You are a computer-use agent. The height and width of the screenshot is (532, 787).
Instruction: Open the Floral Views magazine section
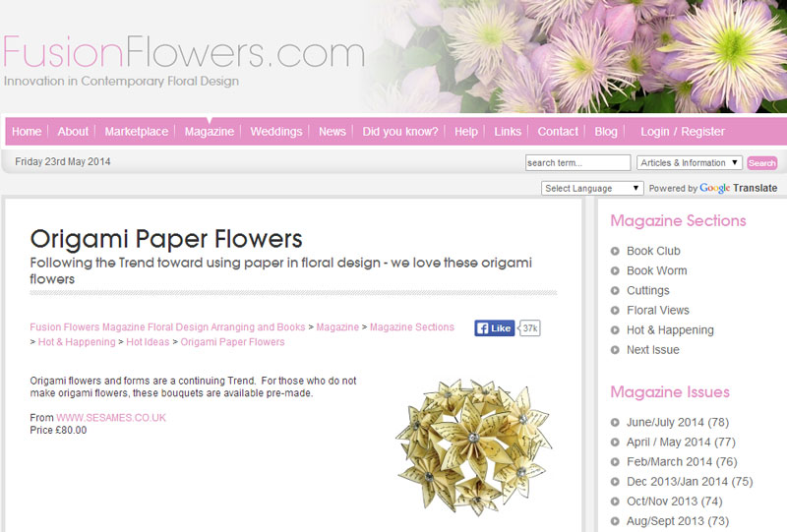coord(658,311)
